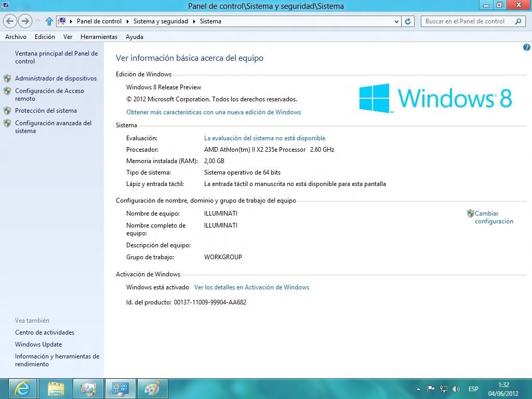Open the Herramientas menu

pyautogui.click(x=99, y=37)
